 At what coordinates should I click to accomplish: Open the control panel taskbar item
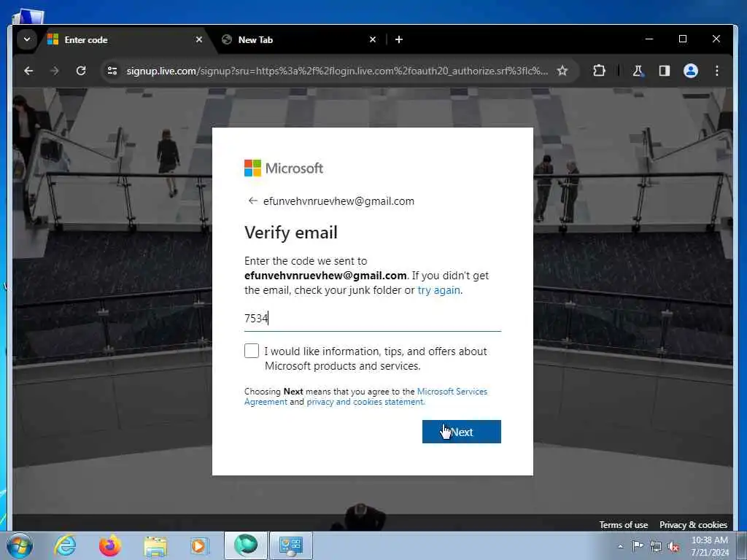click(291, 545)
